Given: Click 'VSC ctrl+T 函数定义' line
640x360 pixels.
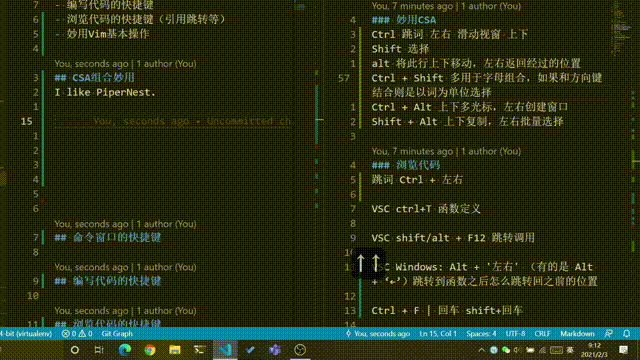Looking at the screenshot, I should [x=426, y=209].
